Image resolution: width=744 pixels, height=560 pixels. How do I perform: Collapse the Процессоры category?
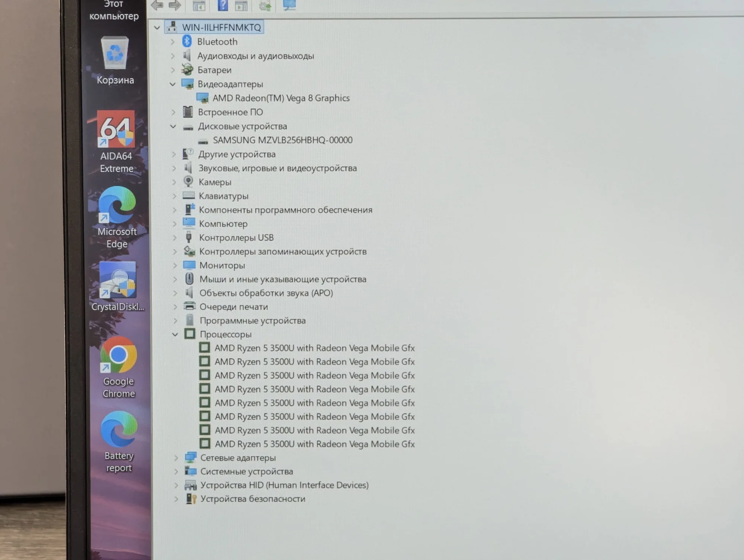[x=175, y=334]
